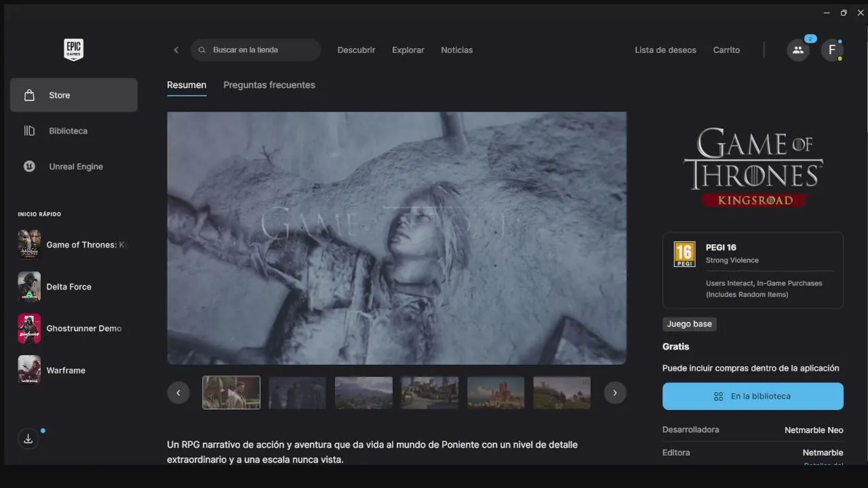Click the Netmarble Neo developer name
This screenshot has height=488, width=868.
point(814,430)
